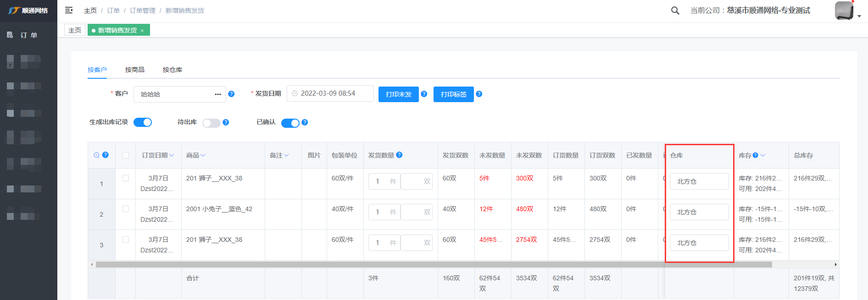Click the help icon next to 客户 field

click(231, 94)
